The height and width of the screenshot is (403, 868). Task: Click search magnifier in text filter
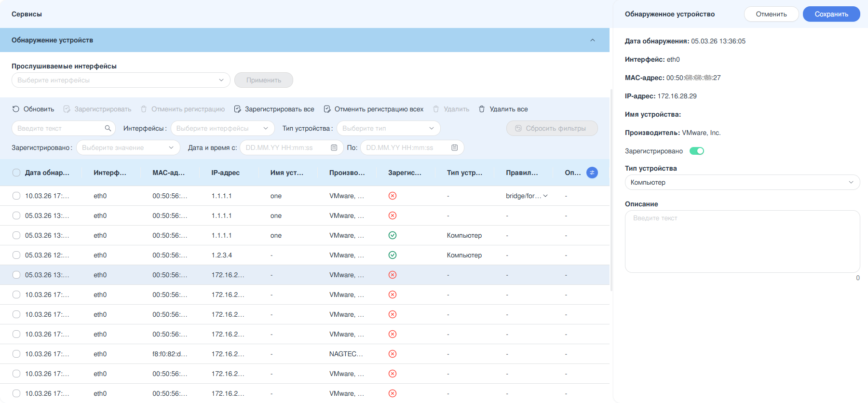pyautogui.click(x=108, y=128)
